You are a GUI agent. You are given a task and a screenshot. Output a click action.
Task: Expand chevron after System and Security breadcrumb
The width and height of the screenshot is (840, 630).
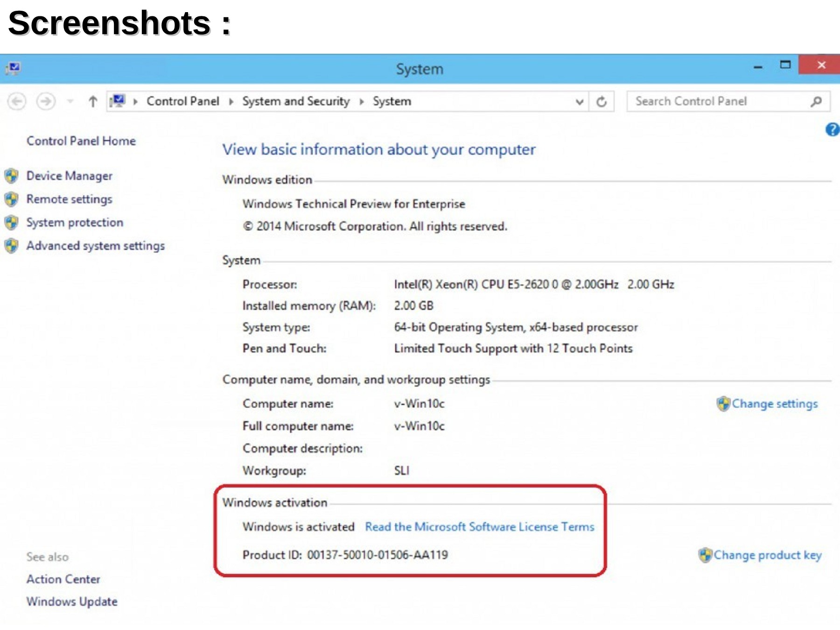pyautogui.click(x=362, y=101)
